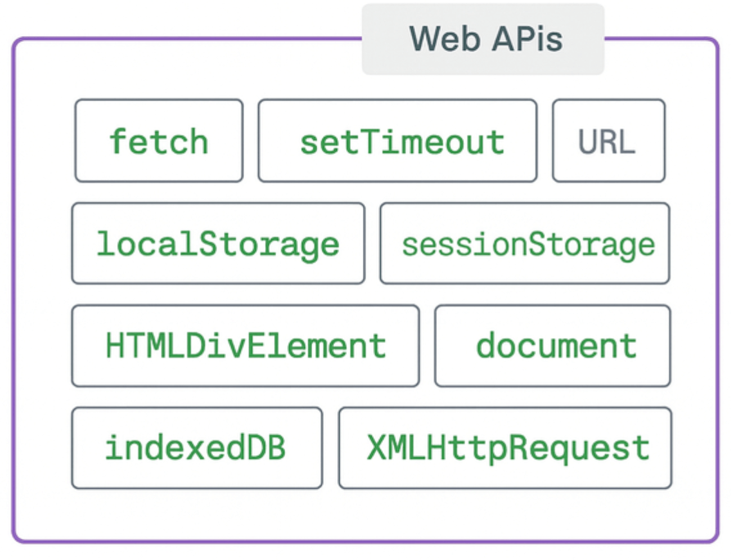This screenshot has width=731, height=560.
Task: Click the document box
Action: [552, 346]
